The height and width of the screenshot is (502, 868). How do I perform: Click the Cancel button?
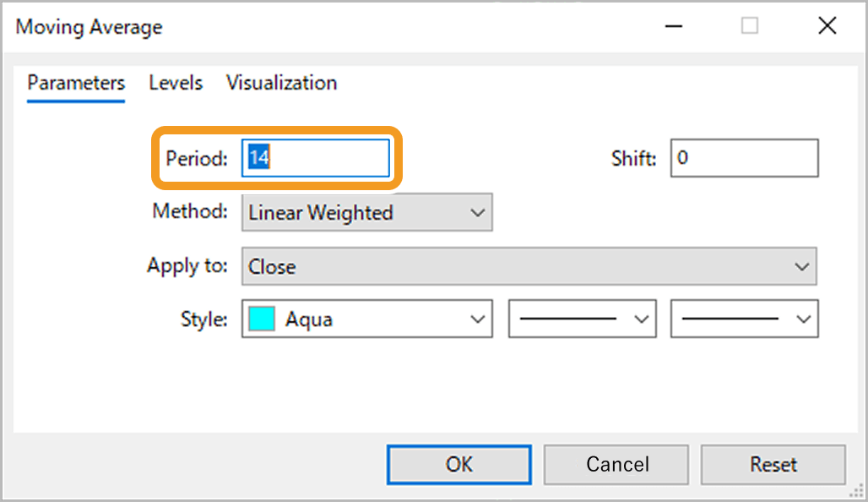pos(617,464)
